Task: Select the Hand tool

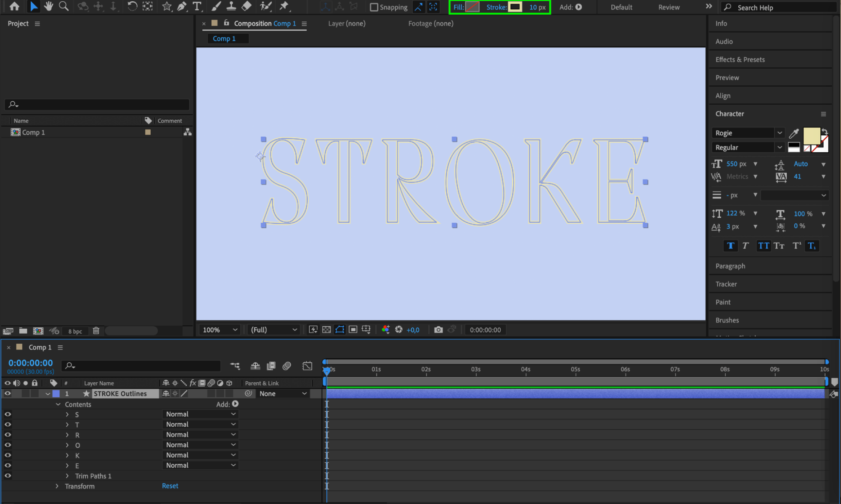Action: [x=48, y=6]
